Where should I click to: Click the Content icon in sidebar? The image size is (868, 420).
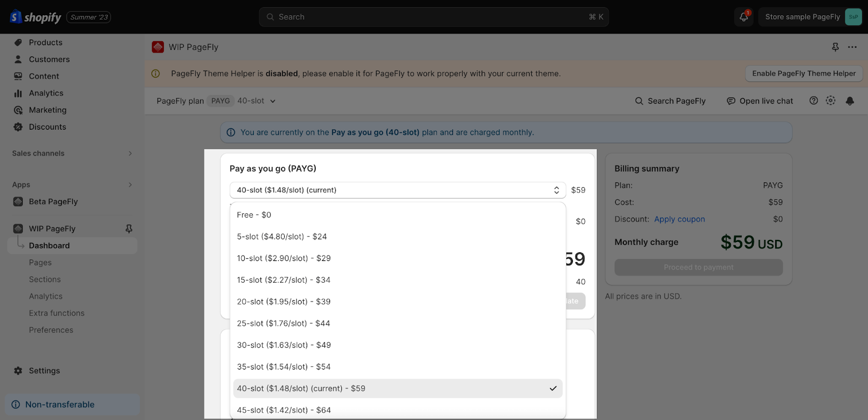[x=18, y=76]
